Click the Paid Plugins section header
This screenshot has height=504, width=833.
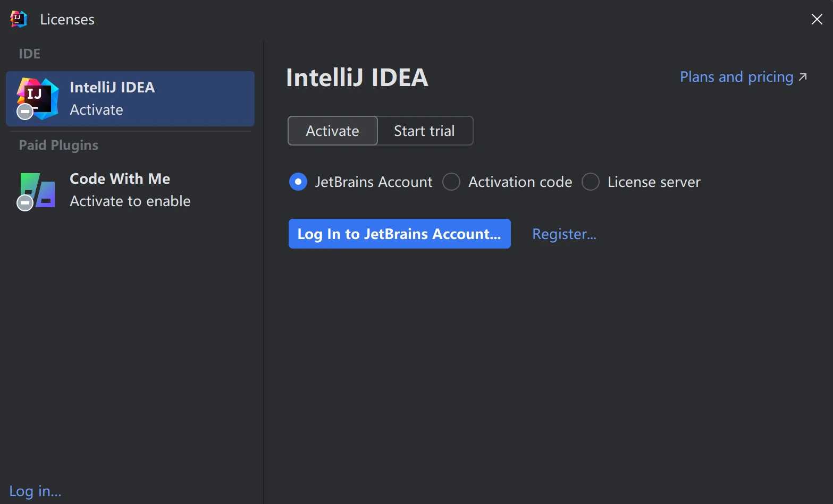[x=58, y=146]
